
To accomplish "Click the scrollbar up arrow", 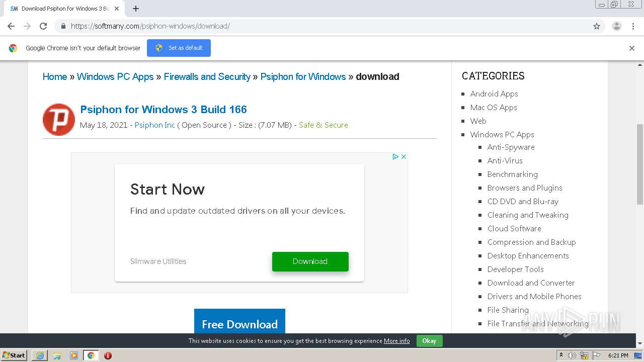I will pos(640,65).
